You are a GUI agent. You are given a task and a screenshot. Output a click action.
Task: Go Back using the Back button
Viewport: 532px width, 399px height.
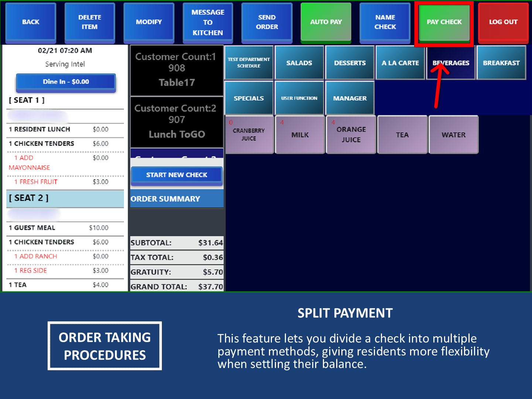(x=31, y=22)
